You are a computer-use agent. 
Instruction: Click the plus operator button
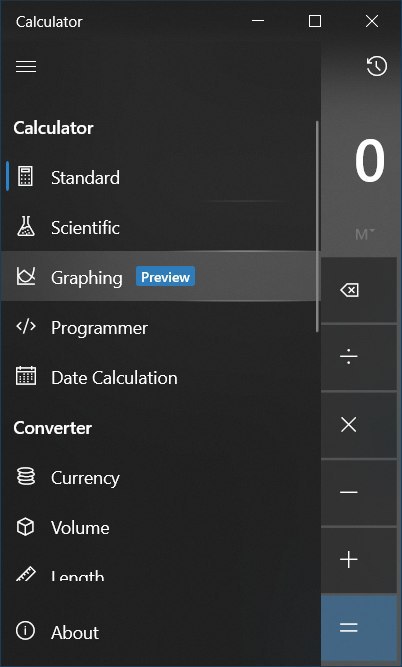point(359,559)
